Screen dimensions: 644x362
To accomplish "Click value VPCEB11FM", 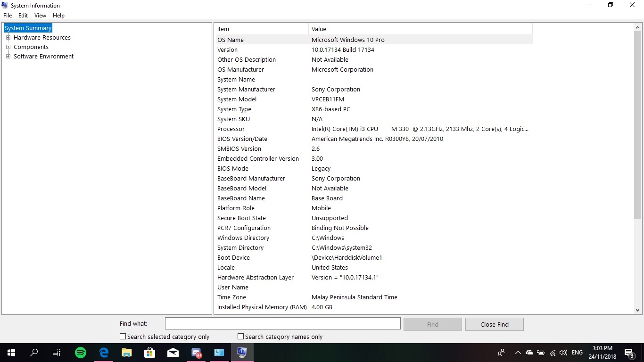I will pos(328,99).
